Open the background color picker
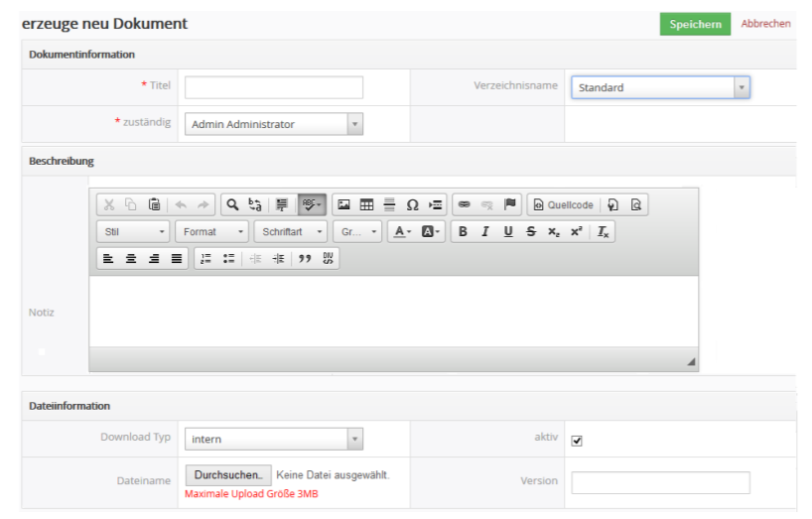This screenshot has width=812, height=519. pyautogui.click(x=431, y=232)
